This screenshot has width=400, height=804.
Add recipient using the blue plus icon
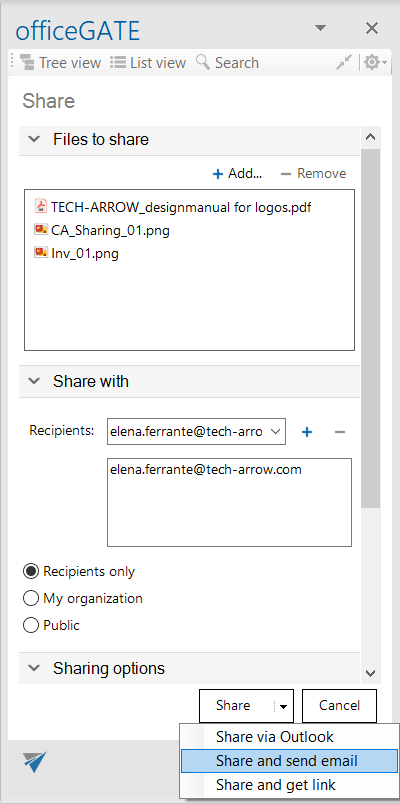[x=307, y=432]
